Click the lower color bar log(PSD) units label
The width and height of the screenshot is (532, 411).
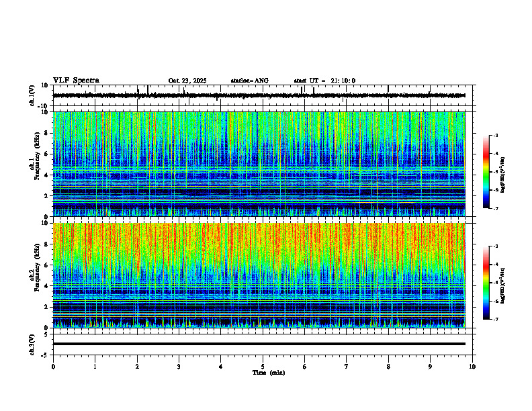click(x=503, y=285)
